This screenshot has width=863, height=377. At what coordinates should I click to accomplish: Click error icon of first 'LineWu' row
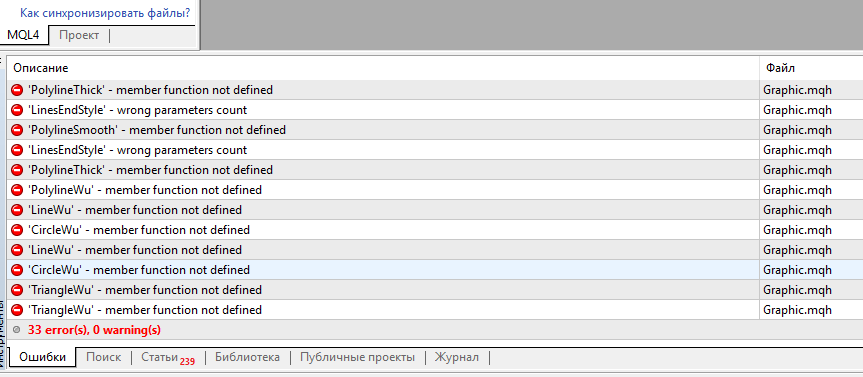tap(18, 210)
